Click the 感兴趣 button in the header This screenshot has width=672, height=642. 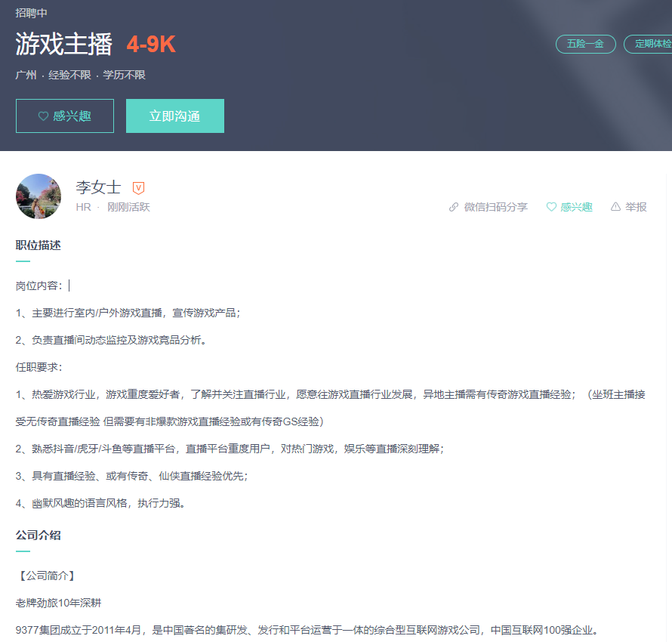[x=65, y=116]
